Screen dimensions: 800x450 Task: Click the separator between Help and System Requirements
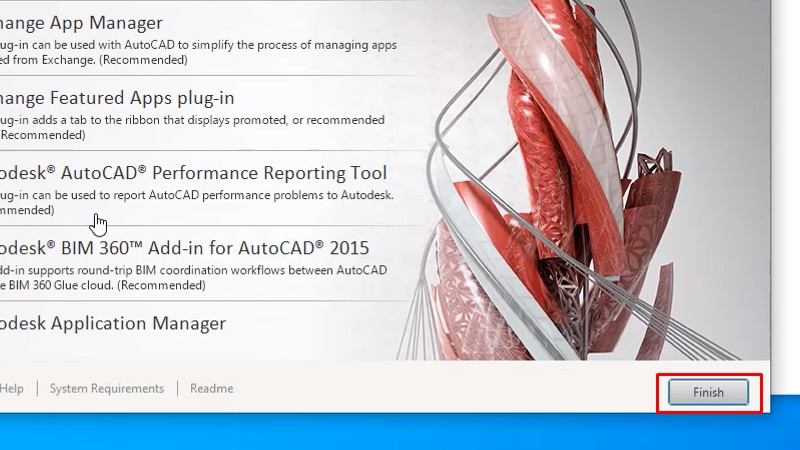coord(37,388)
